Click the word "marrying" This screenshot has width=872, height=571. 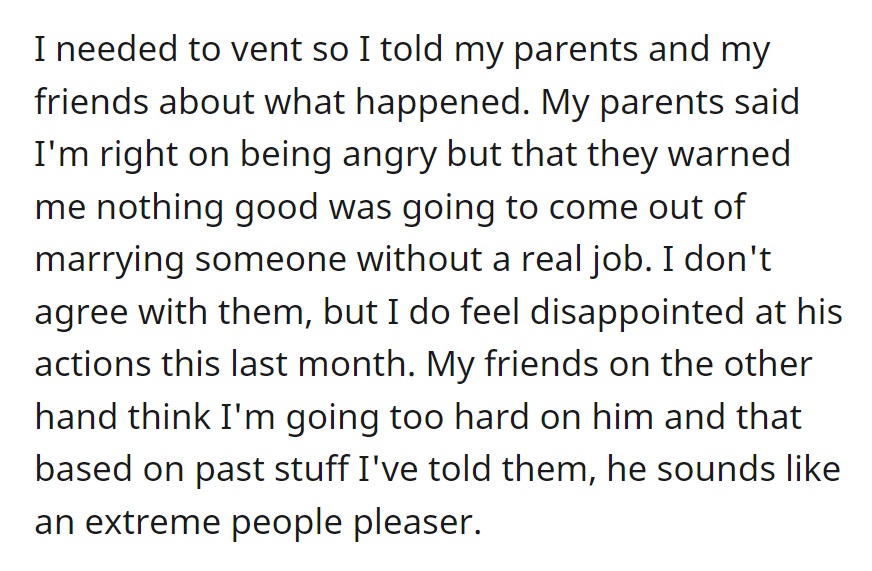point(109,260)
